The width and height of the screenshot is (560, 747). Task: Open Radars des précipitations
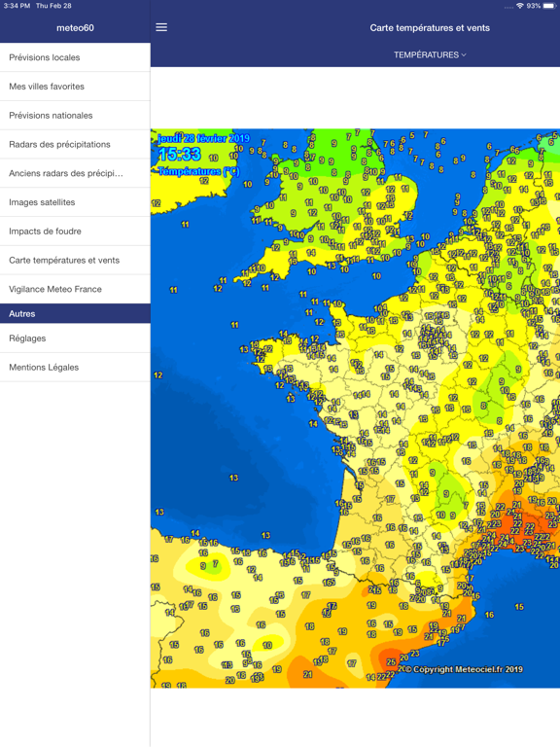click(75, 144)
